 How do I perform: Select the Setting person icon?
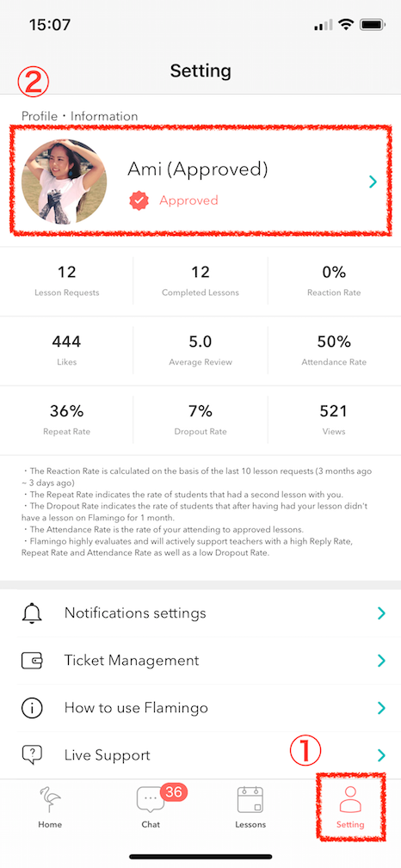click(350, 799)
